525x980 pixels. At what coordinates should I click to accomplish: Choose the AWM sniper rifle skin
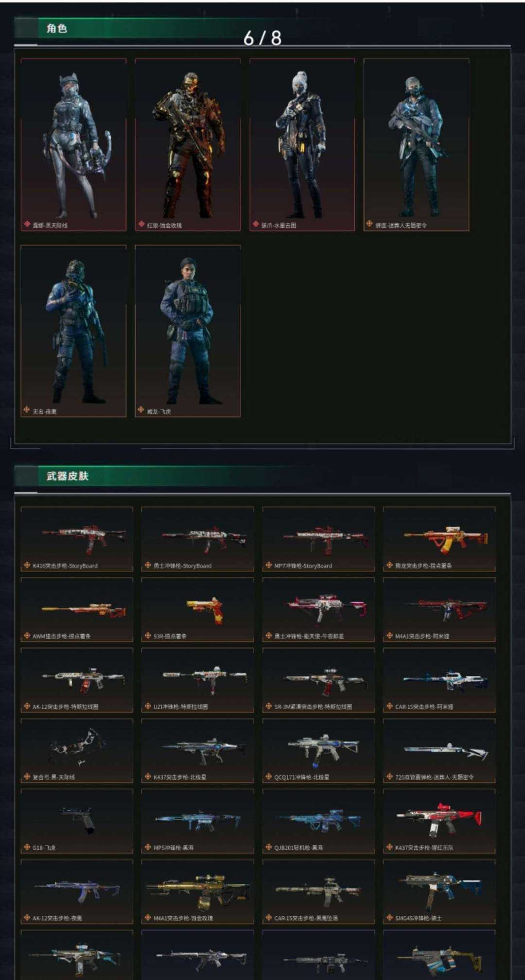[77, 609]
